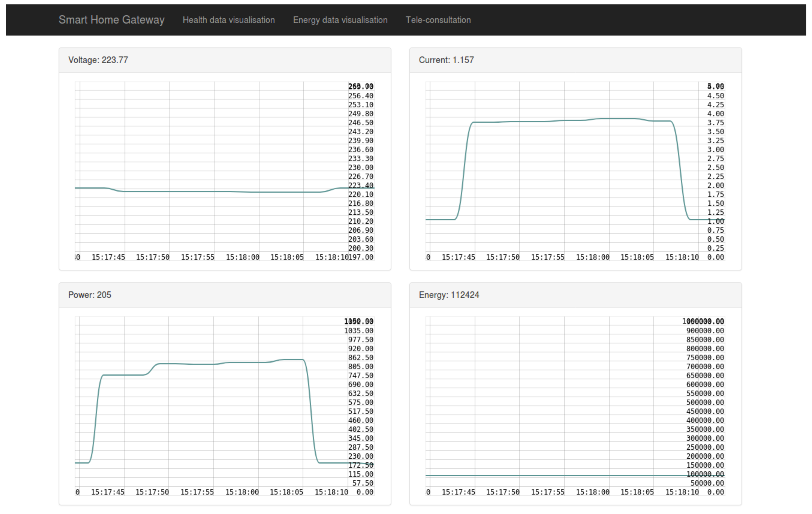This screenshot has width=812, height=514.
Task: Click the 230.00 label on Voltage chart
Action: [x=360, y=167]
